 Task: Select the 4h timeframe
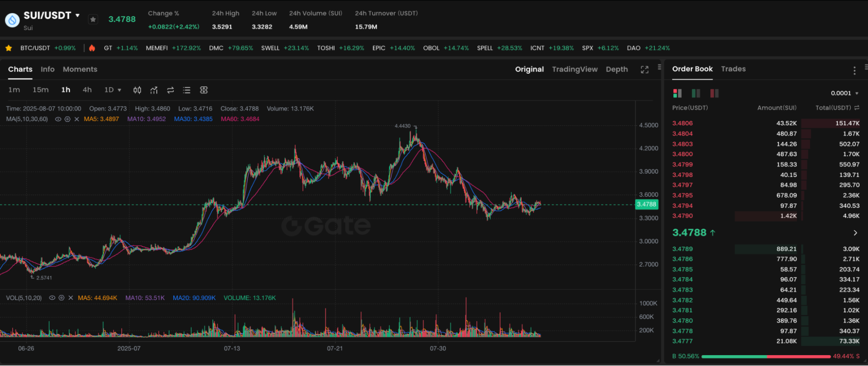point(87,90)
